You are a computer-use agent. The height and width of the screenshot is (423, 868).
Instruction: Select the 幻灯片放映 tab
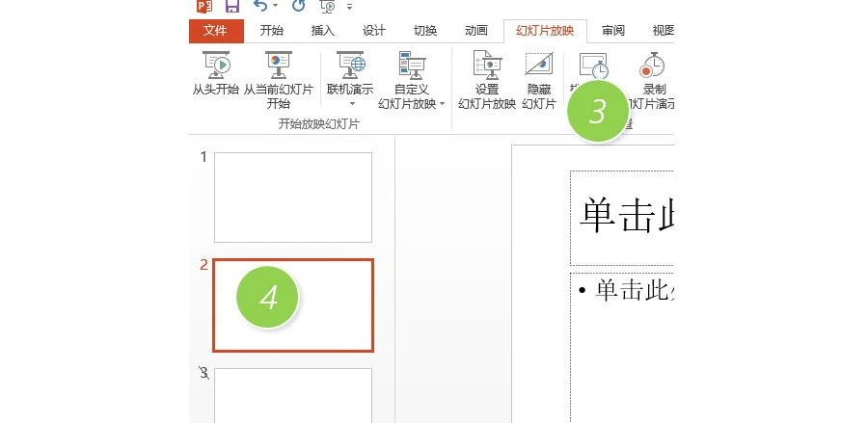[545, 31]
